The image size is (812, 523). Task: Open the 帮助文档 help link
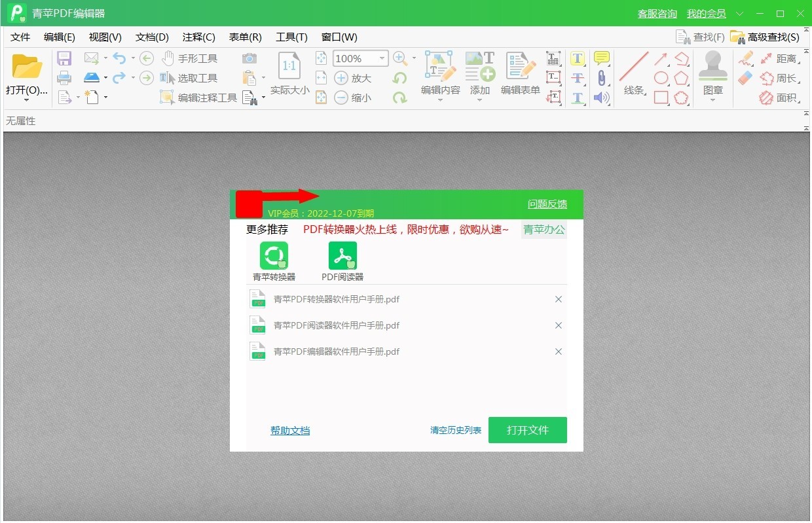pos(290,430)
